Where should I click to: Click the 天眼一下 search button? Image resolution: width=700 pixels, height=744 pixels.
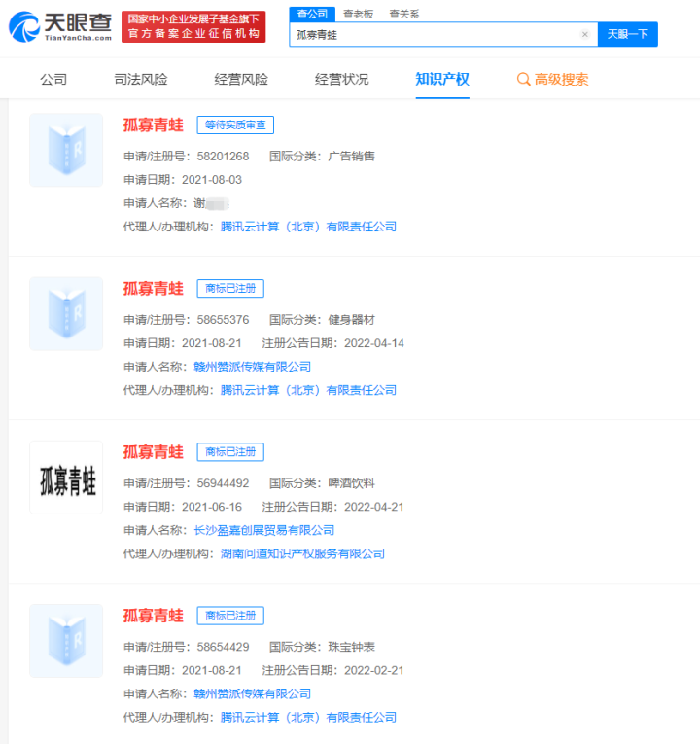(627, 34)
